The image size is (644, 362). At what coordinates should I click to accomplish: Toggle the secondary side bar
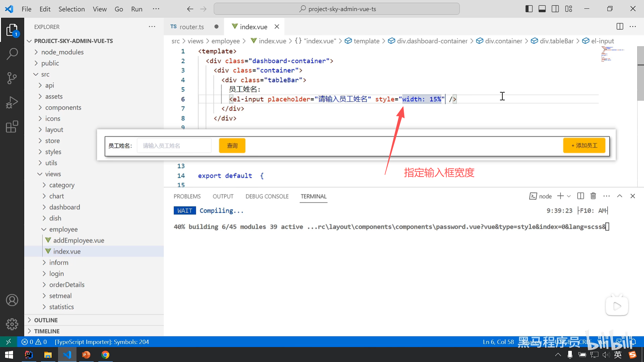pos(555,9)
